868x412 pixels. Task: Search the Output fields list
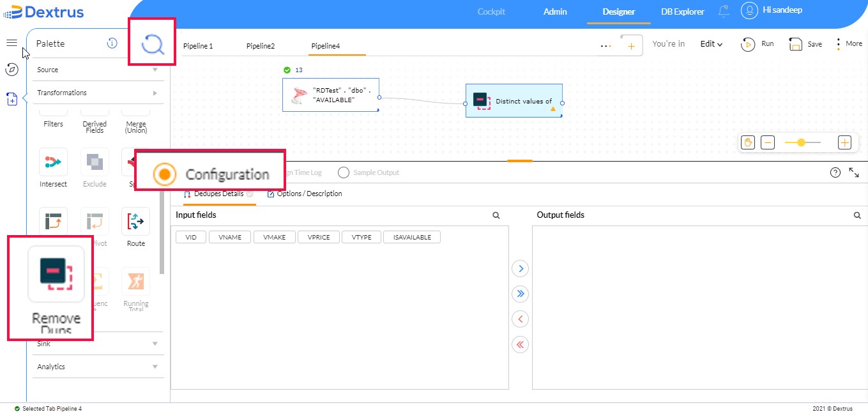click(857, 215)
